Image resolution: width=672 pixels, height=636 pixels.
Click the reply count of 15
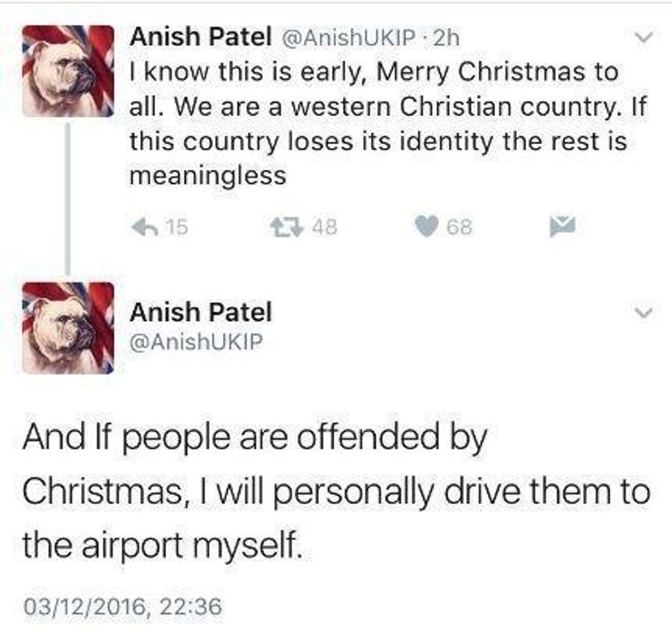(x=176, y=227)
